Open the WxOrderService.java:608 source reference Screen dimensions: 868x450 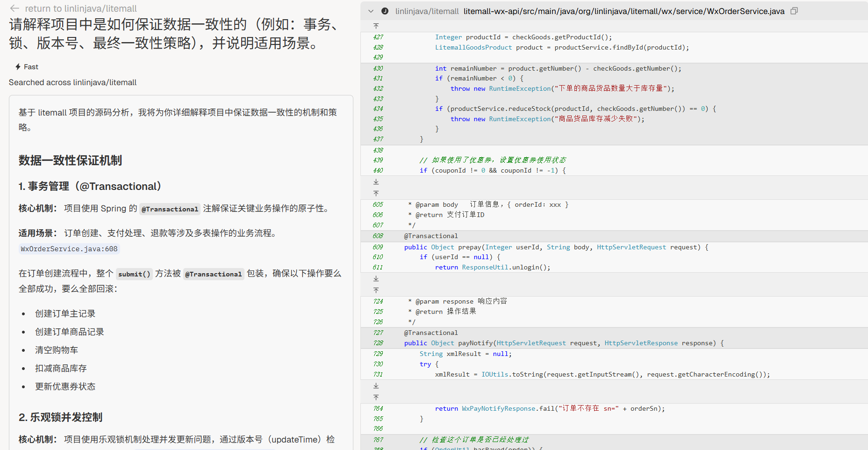69,249
